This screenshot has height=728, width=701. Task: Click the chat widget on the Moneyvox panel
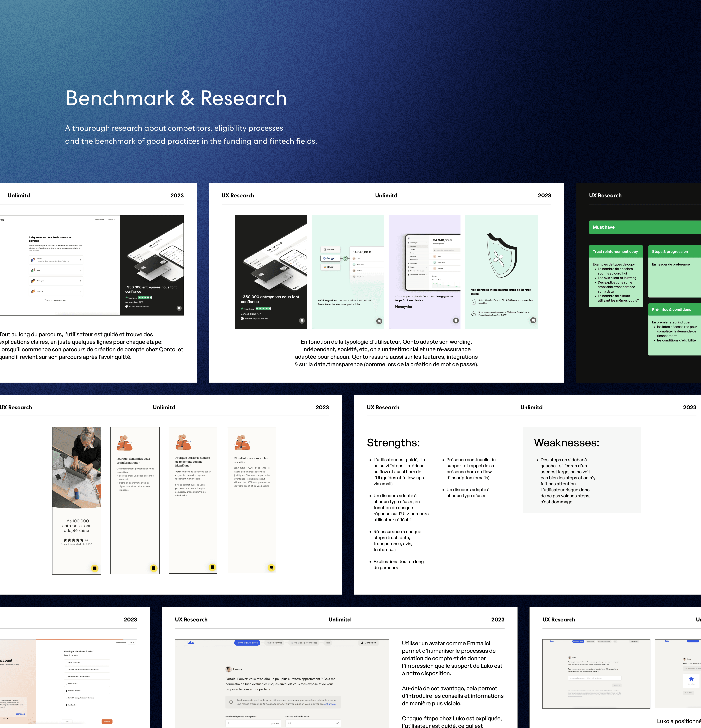click(x=456, y=321)
